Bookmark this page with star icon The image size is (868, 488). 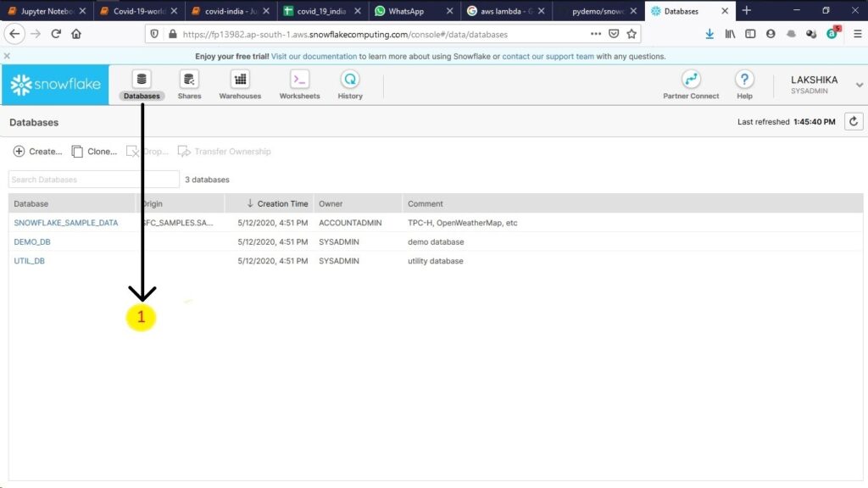pyautogui.click(x=632, y=34)
